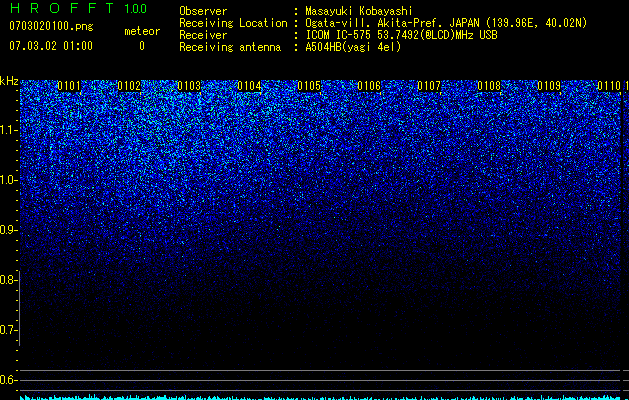Click the 0.8 frequency axis label
The height and width of the screenshot is (400, 629).
pos(8,280)
